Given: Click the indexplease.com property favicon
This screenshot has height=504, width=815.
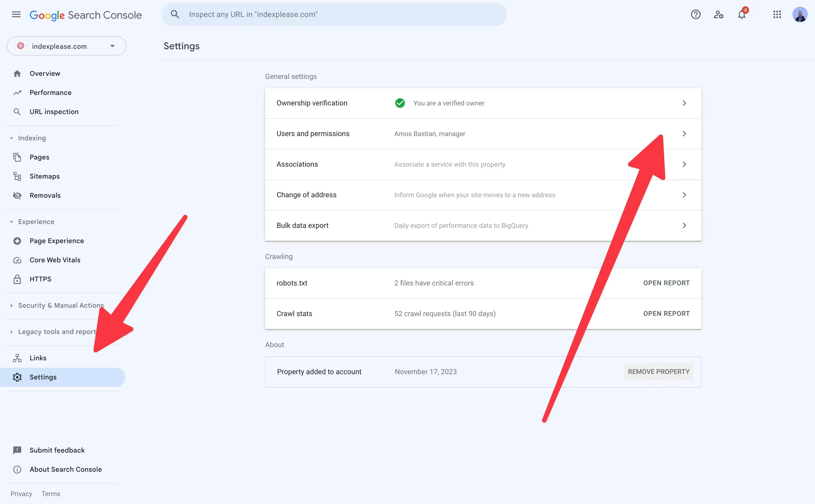Looking at the screenshot, I should click(x=21, y=46).
